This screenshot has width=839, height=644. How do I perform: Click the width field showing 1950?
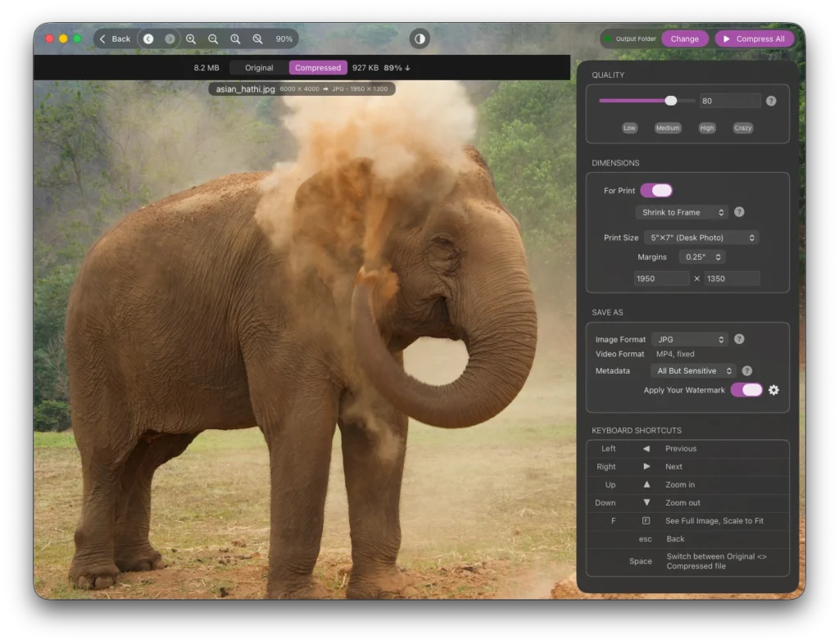(661, 279)
